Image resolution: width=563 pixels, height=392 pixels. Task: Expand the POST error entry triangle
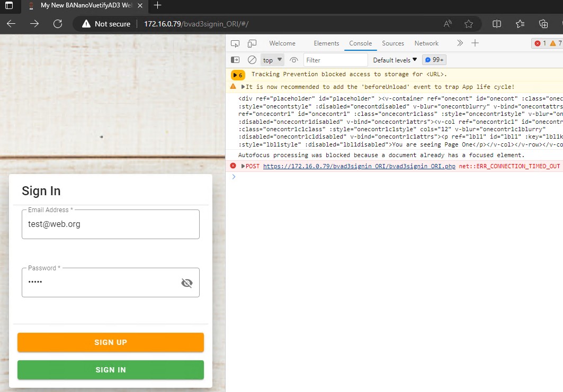coord(243,166)
